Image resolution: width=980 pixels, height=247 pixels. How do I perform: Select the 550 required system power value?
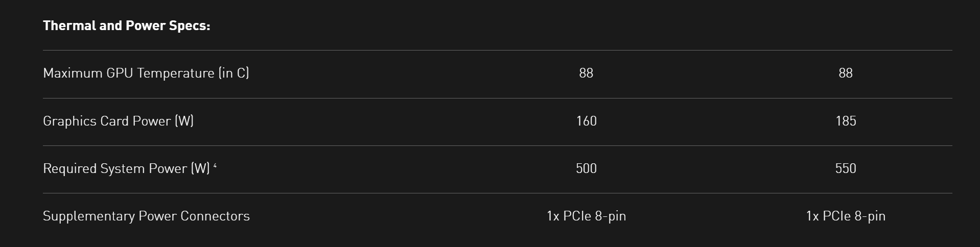846,168
